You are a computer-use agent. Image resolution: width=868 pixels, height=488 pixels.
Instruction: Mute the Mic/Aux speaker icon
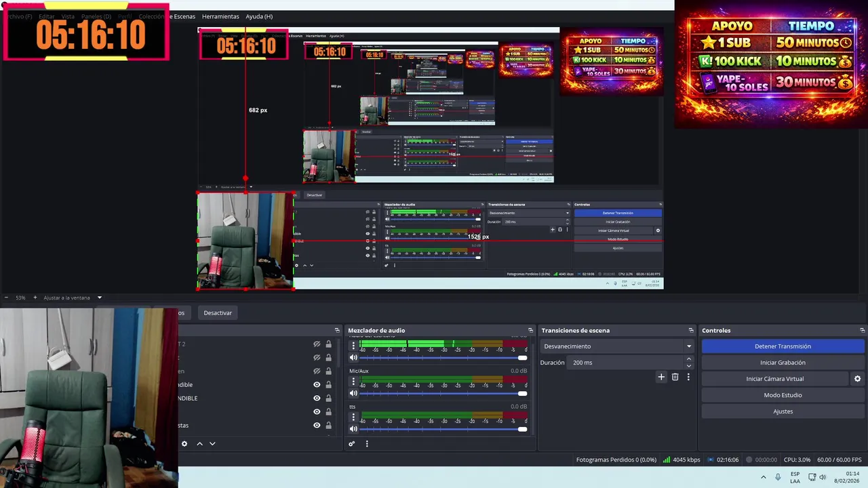click(x=353, y=393)
